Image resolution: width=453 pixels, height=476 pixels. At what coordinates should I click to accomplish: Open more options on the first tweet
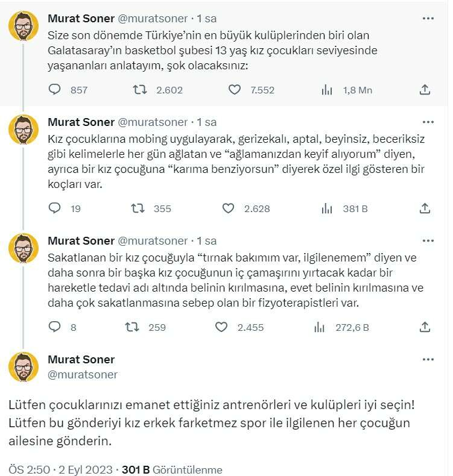pos(428,19)
